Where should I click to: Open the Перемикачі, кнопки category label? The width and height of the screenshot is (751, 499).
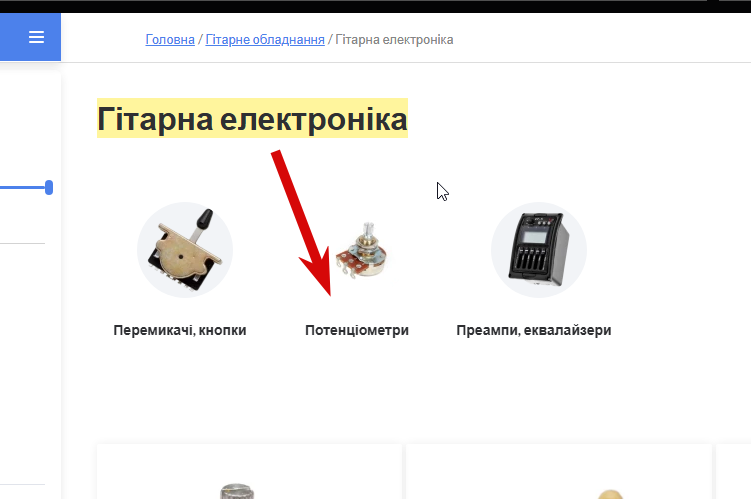point(180,330)
